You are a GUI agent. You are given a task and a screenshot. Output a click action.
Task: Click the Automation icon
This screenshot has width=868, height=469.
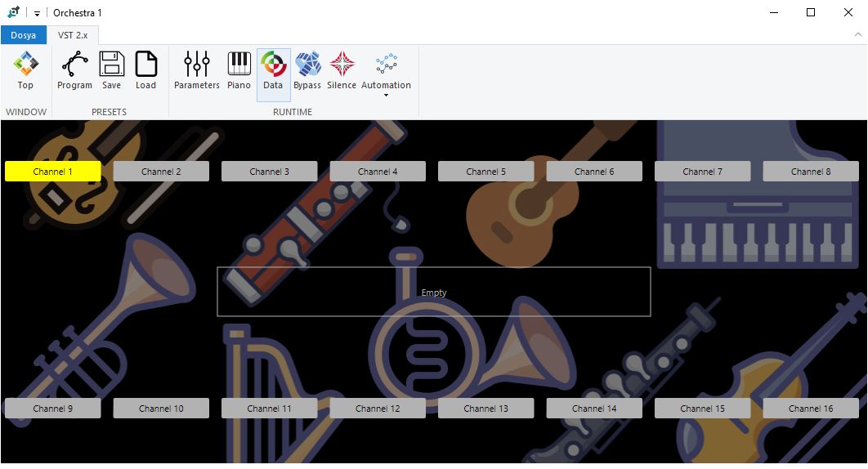387,64
